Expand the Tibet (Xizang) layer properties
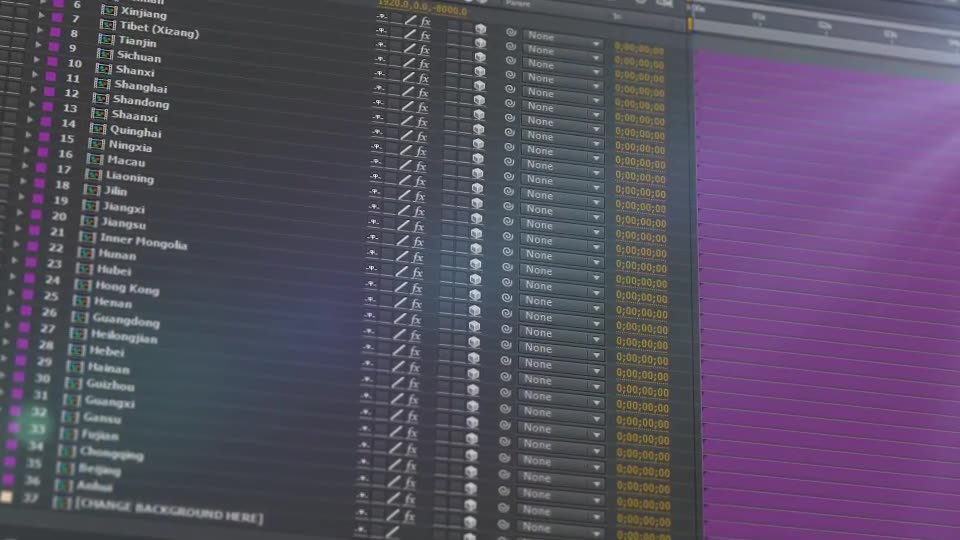 [x=41, y=15]
